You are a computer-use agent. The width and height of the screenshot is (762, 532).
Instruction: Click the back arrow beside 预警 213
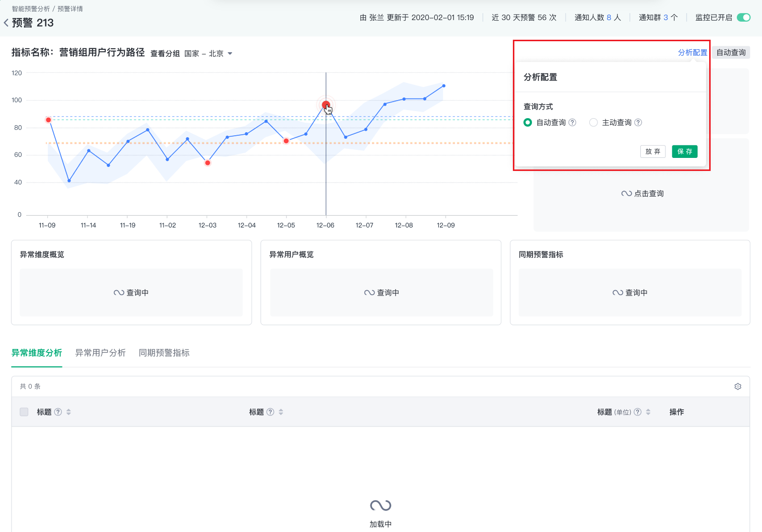pyautogui.click(x=6, y=23)
